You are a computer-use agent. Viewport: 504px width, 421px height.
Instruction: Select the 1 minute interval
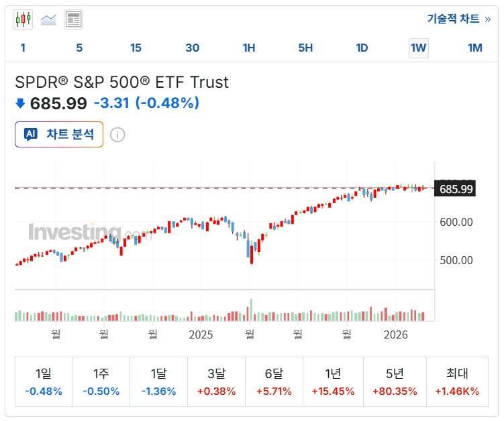[x=23, y=48]
